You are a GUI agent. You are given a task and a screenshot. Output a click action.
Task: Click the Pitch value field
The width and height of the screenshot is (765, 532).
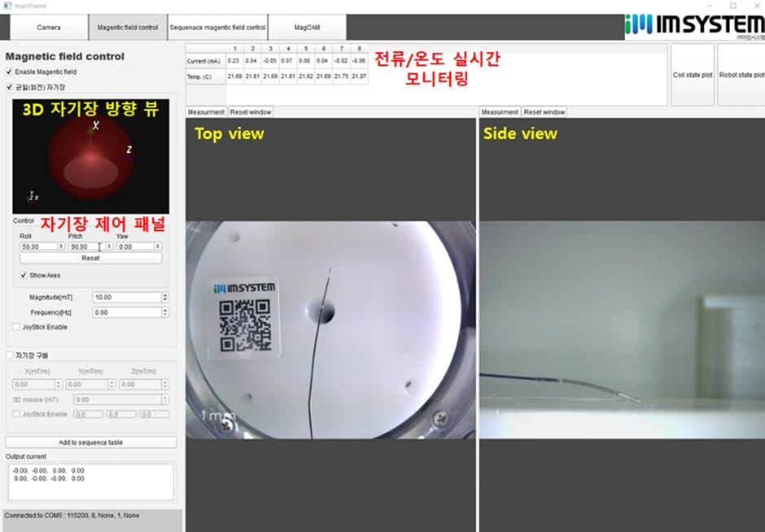click(x=87, y=246)
